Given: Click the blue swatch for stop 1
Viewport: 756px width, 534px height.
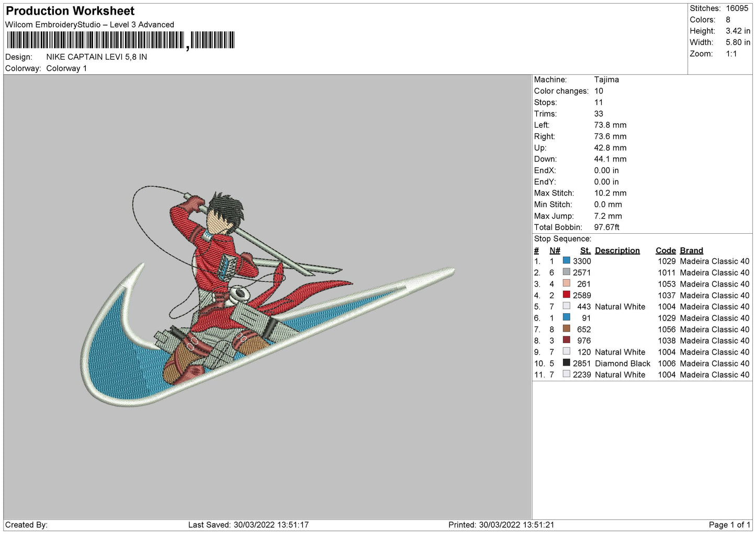Looking at the screenshot, I should tap(566, 260).
